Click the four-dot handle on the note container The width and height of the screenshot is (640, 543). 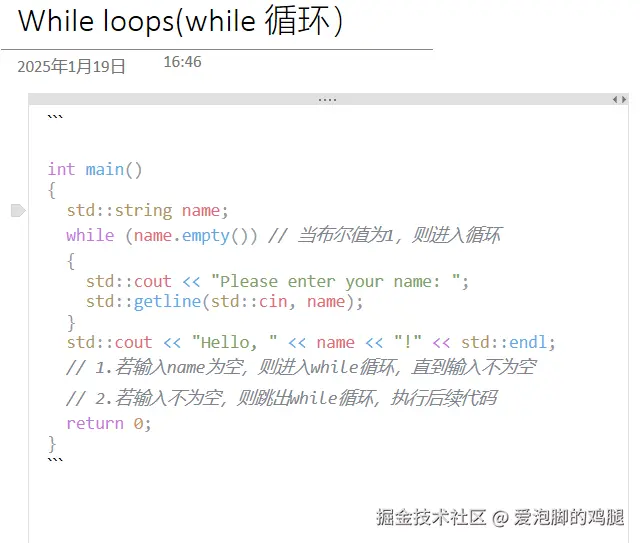[x=327, y=100]
